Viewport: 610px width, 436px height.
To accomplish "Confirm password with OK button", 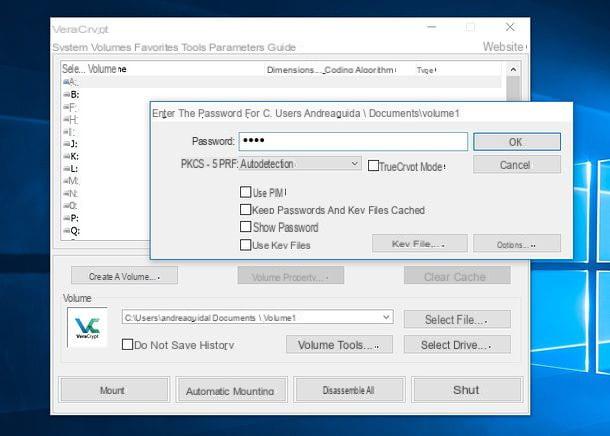I will (517, 142).
